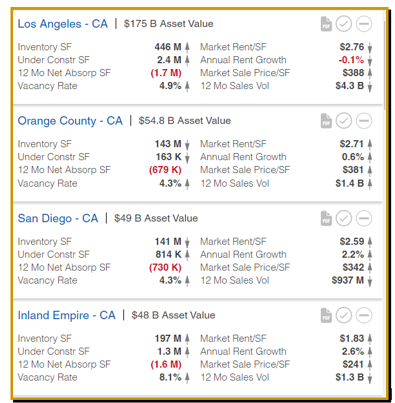Open the Inland Empire - CA market link
Image resolution: width=395 pixels, height=403 pixels.
point(66,315)
